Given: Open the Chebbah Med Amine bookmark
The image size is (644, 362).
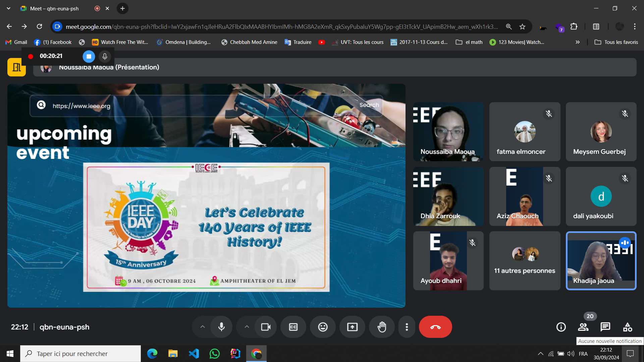Looking at the screenshot, I should 249,42.
